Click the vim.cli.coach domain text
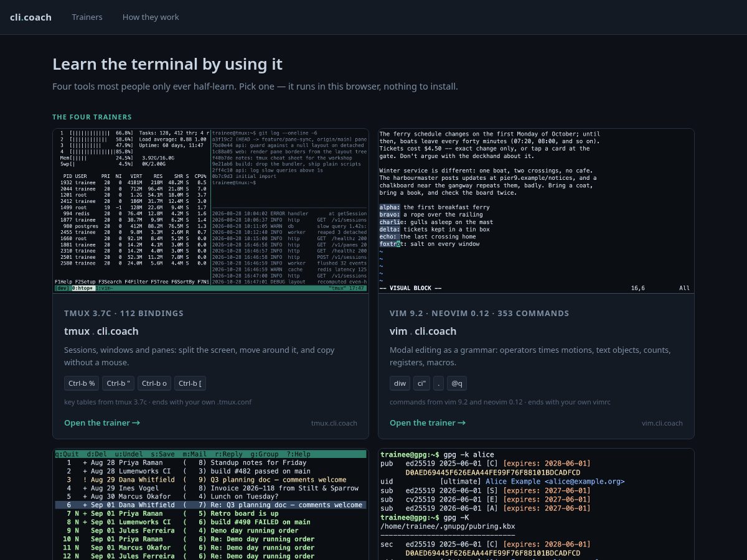The height and width of the screenshot is (560, 747). point(662,423)
